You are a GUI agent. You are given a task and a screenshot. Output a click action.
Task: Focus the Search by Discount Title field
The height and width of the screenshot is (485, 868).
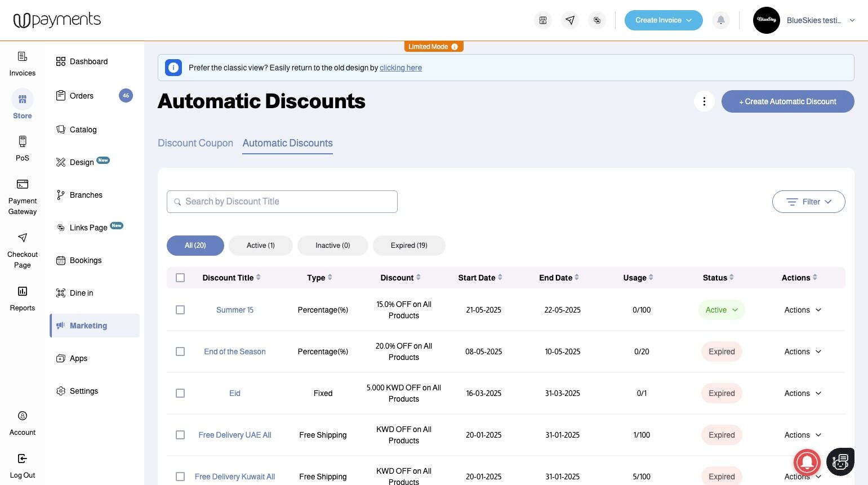coord(282,202)
